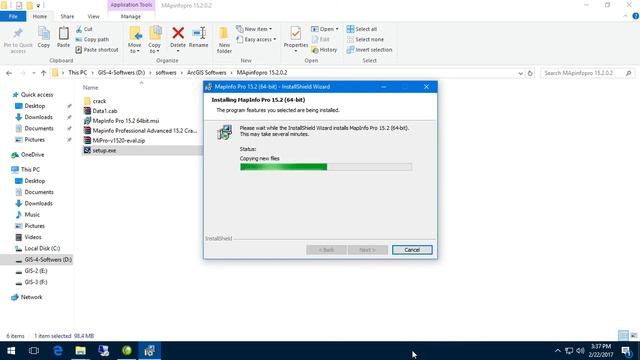
Task: Click This PC in address bar
Action: (x=78, y=73)
